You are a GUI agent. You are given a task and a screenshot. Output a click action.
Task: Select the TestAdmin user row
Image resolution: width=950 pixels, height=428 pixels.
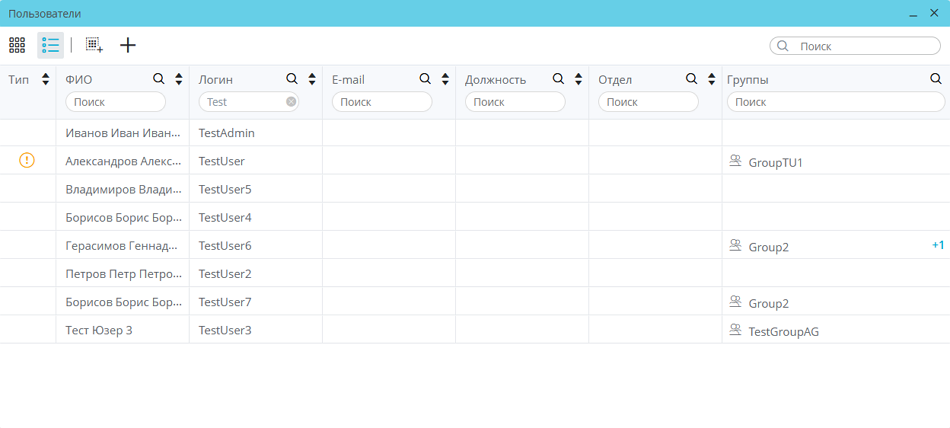pos(227,133)
